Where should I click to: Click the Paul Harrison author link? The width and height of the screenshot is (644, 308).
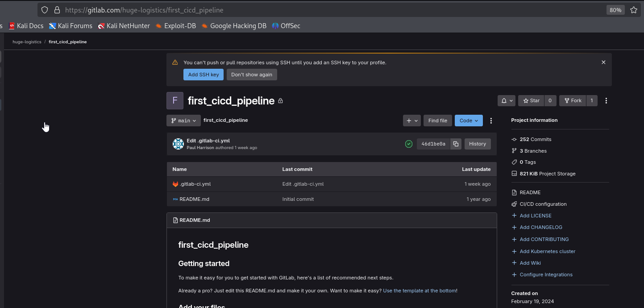(x=200, y=148)
